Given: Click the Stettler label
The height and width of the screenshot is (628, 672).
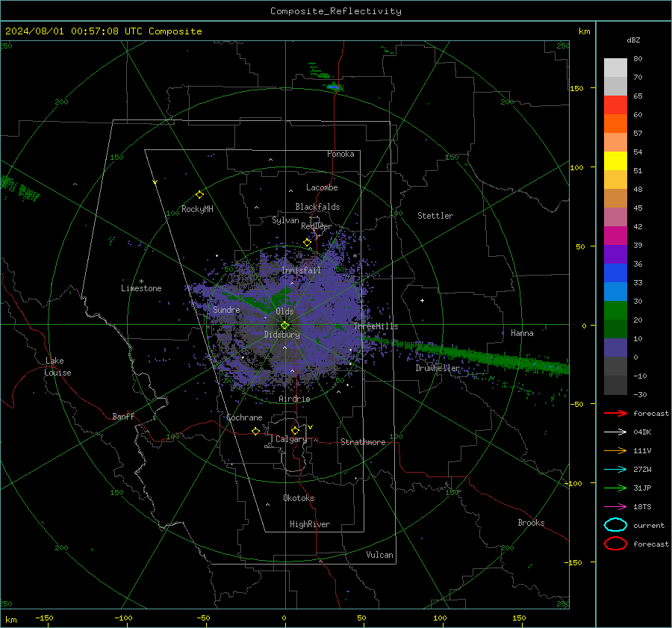Looking at the screenshot, I should [x=435, y=216].
